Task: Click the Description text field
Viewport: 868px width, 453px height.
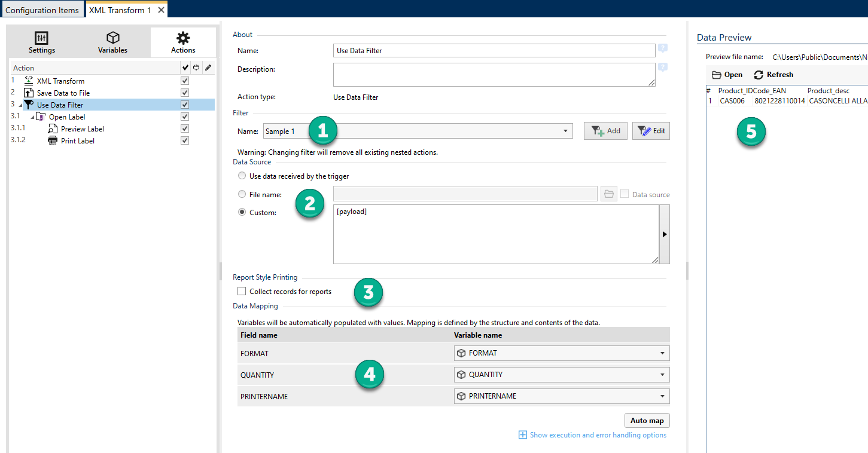Action: (x=494, y=74)
